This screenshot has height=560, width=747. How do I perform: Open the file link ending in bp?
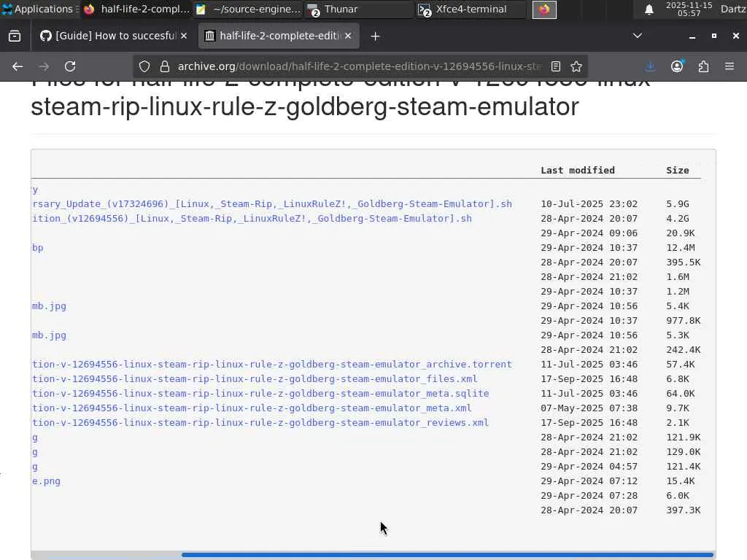[38, 248]
